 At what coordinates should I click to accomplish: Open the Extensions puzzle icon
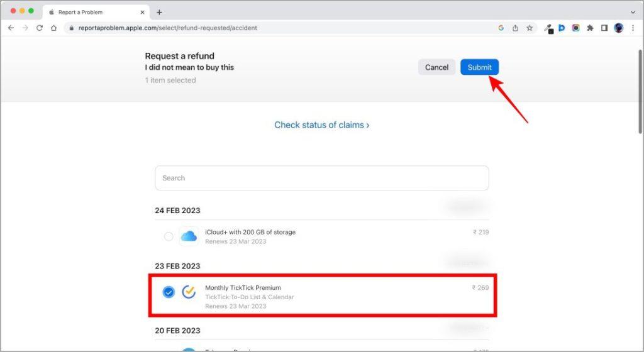tap(590, 28)
